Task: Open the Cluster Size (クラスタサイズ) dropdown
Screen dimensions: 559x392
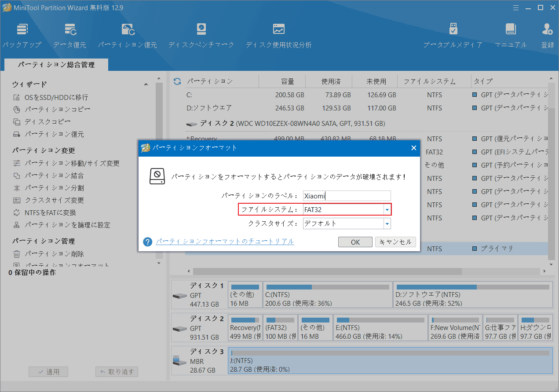Action: point(387,223)
